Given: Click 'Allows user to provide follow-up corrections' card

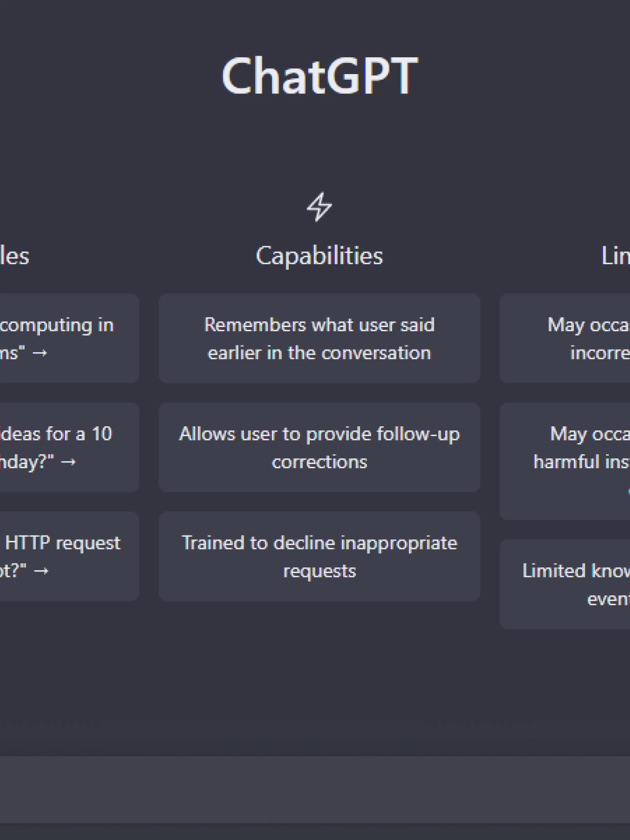Looking at the screenshot, I should 319,447.
